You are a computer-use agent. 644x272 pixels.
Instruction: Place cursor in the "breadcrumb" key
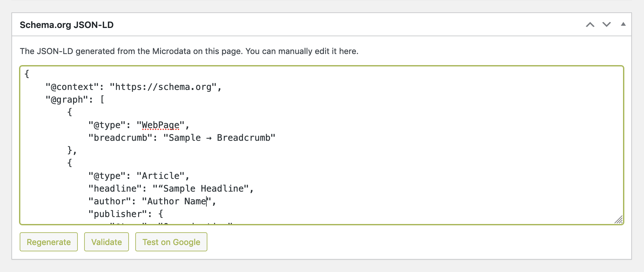120,138
